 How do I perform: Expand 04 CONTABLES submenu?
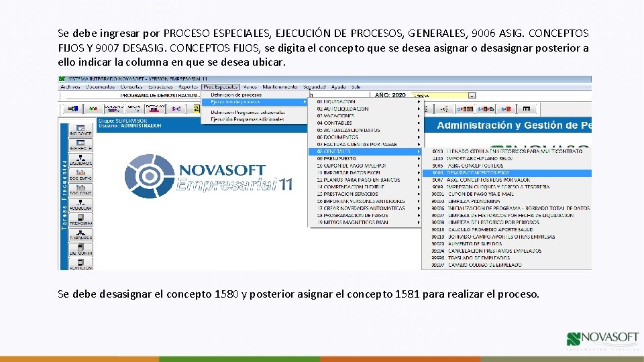tap(365, 123)
